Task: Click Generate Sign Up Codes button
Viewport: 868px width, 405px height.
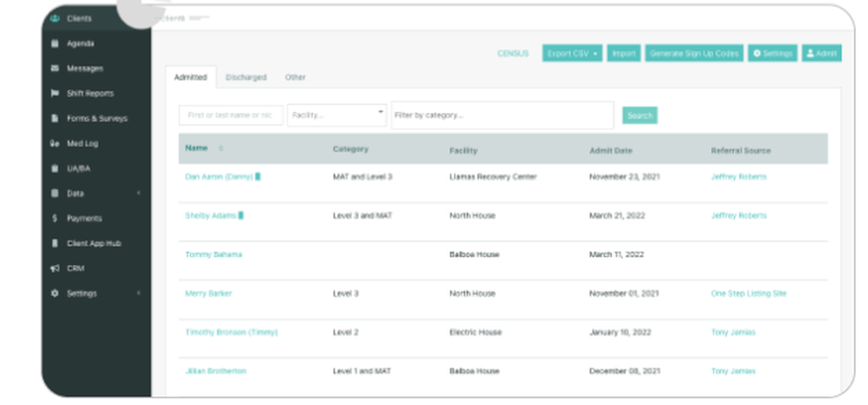Action: (694, 53)
